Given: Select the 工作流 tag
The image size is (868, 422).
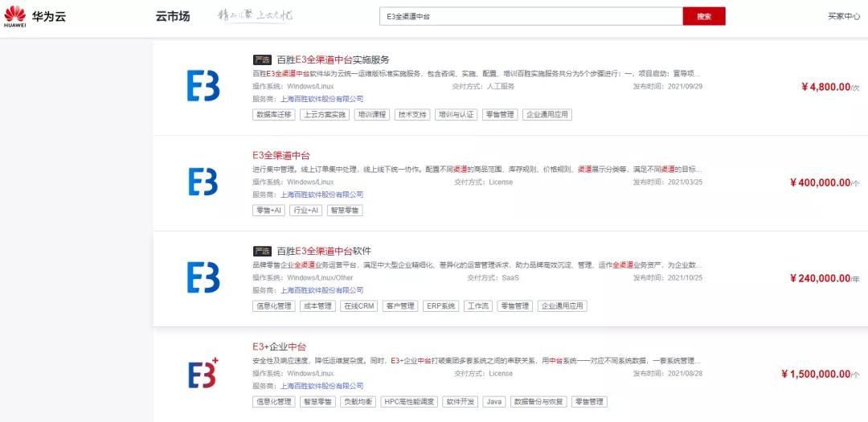Looking at the screenshot, I should click(477, 305).
